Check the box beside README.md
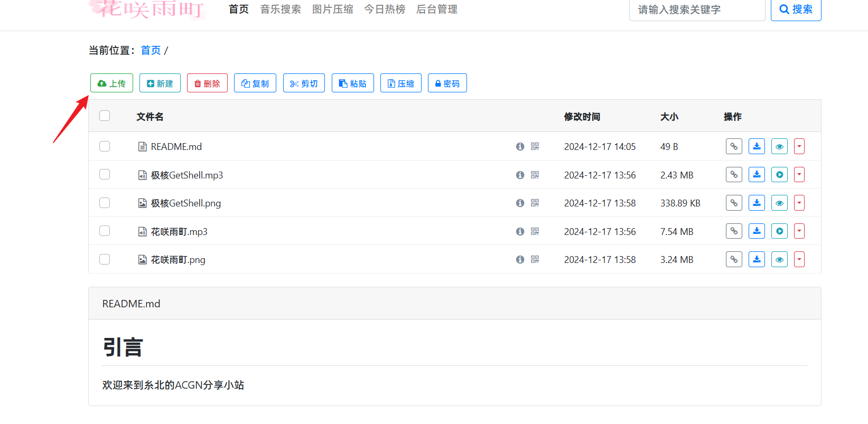Image resolution: width=868 pixels, height=424 pixels. (105, 146)
